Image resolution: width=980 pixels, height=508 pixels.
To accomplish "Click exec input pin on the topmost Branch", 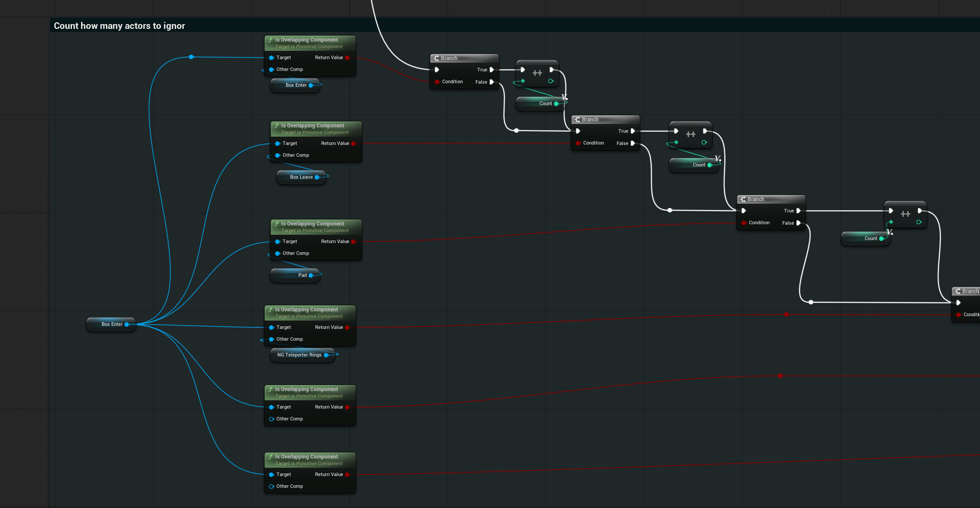I will click(437, 70).
